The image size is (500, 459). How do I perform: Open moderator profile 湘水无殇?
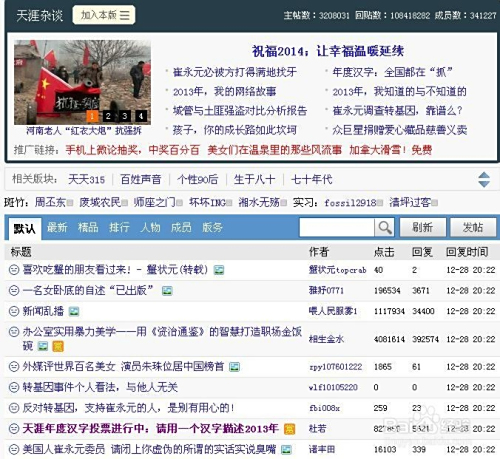click(x=259, y=202)
